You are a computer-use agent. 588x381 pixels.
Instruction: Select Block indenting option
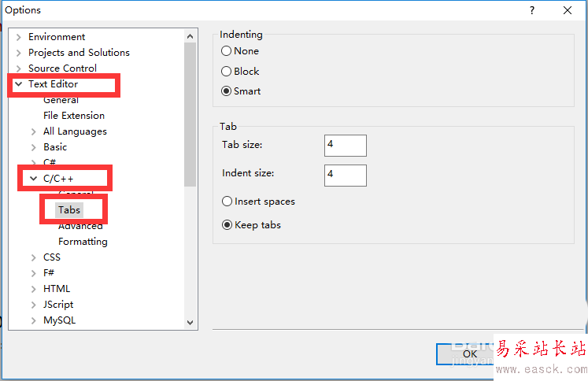(227, 72)
